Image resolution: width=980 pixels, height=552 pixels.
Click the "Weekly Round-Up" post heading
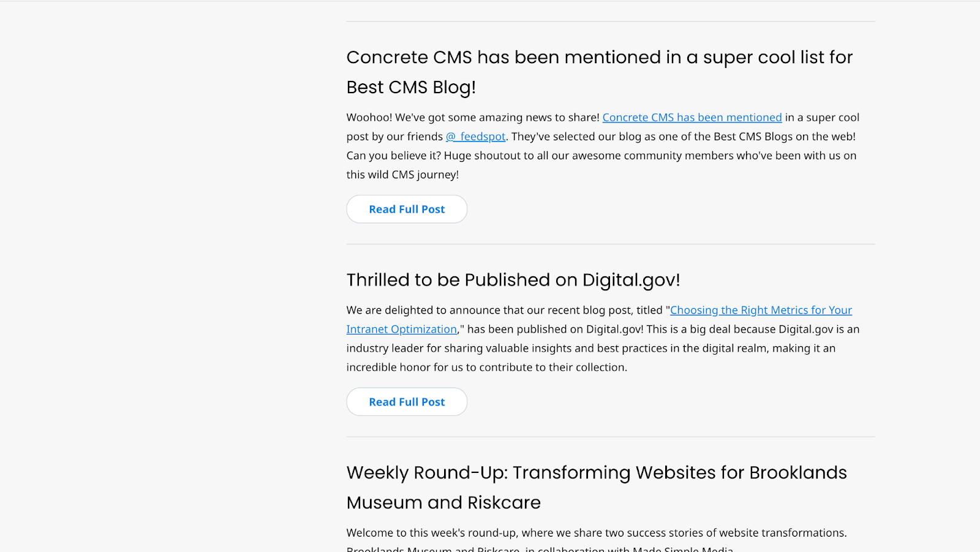(x=596, y=473)
